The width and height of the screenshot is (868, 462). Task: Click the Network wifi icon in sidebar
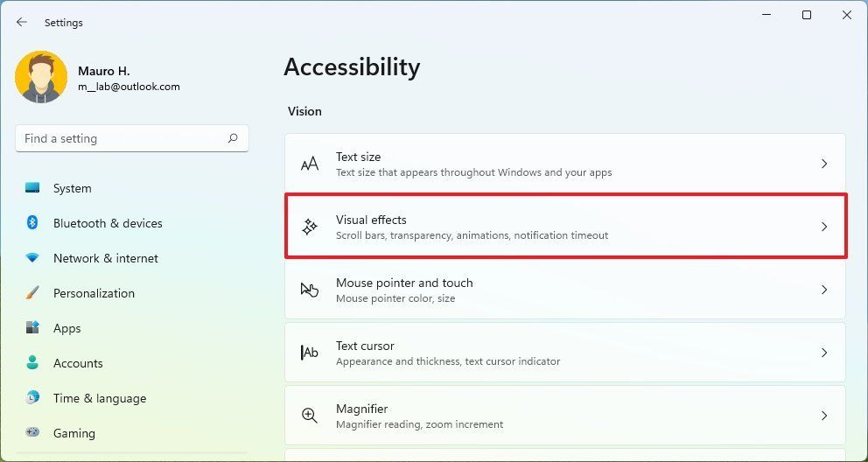32,258
